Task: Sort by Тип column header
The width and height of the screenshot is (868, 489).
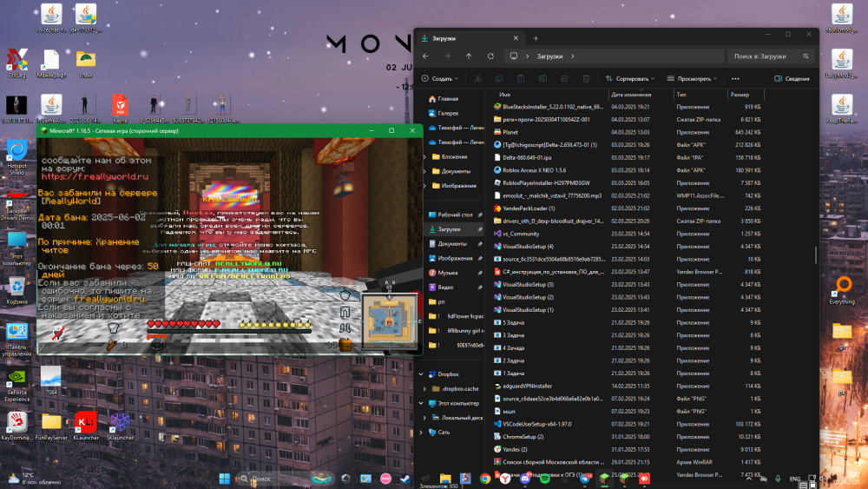Action: 700,95
